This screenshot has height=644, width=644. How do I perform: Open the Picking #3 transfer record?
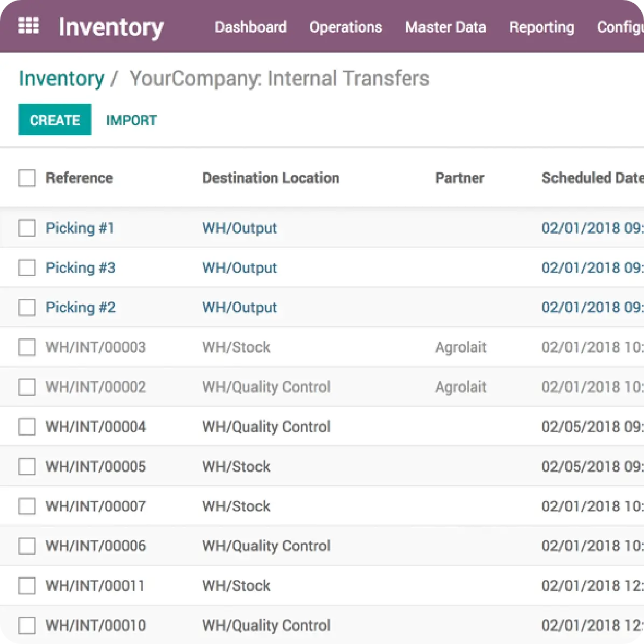[x=81, y=268]
